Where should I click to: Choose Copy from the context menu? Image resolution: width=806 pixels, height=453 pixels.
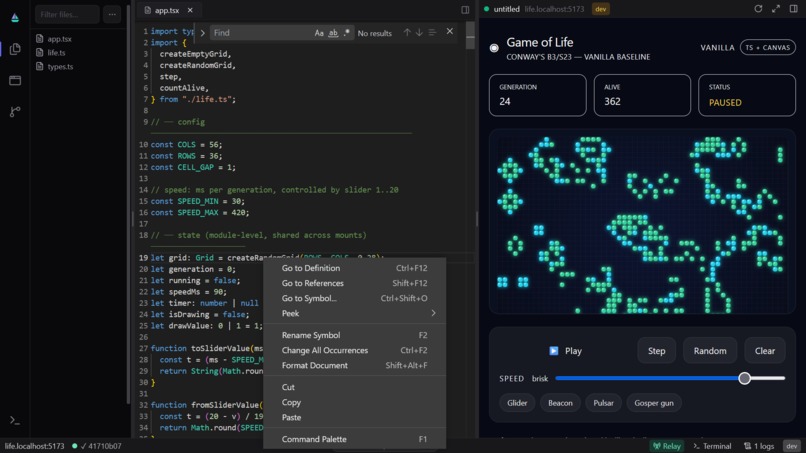(x=354, y=402)
